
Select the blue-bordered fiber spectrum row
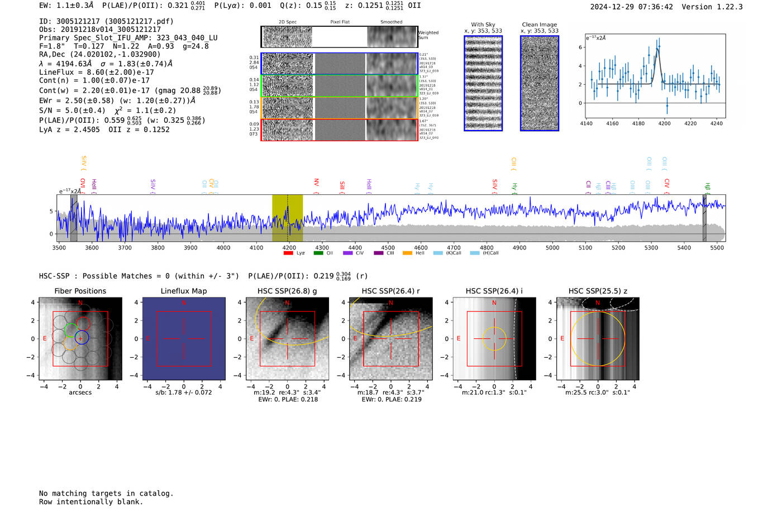[x=340, y=64]
